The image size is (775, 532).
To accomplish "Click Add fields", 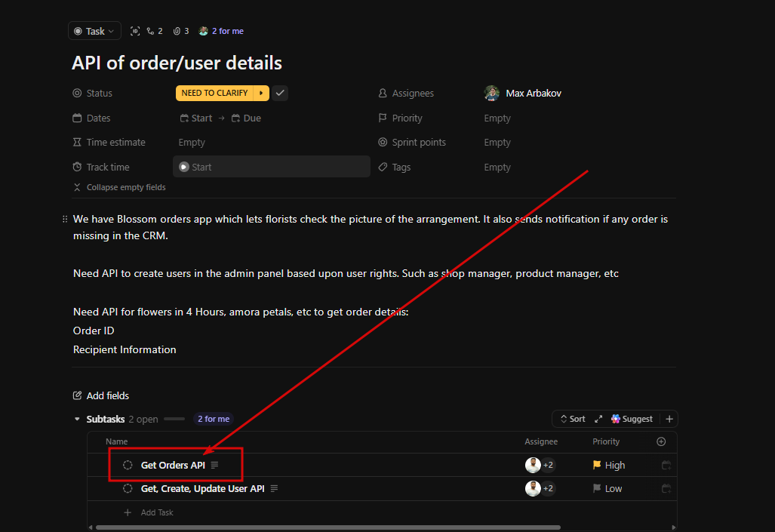I will (x=101, y=395).
